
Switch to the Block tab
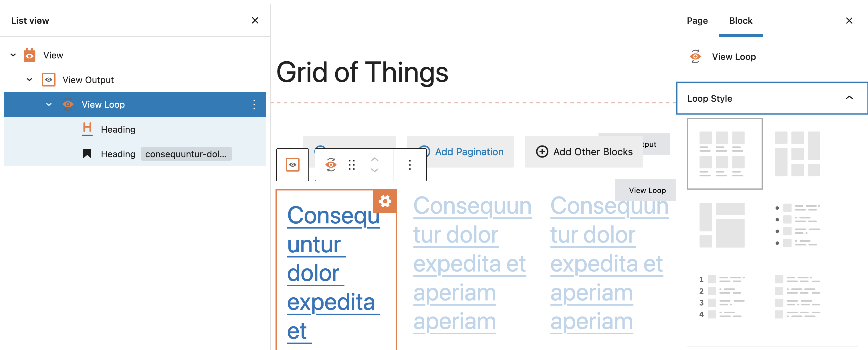pos(741,21)
